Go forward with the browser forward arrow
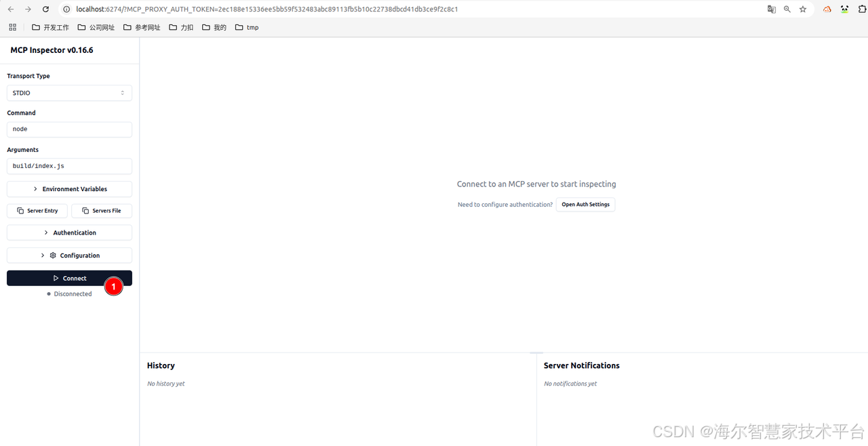This screenshot has width=868, height=446. tap(28, 9)
